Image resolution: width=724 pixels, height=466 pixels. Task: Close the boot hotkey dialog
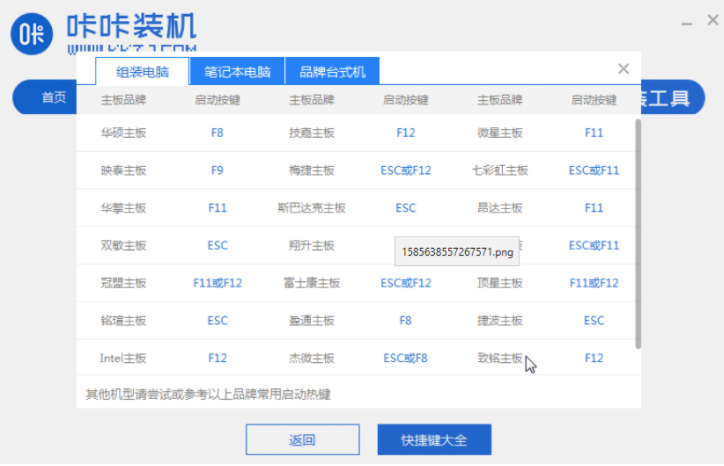point(624,69)
